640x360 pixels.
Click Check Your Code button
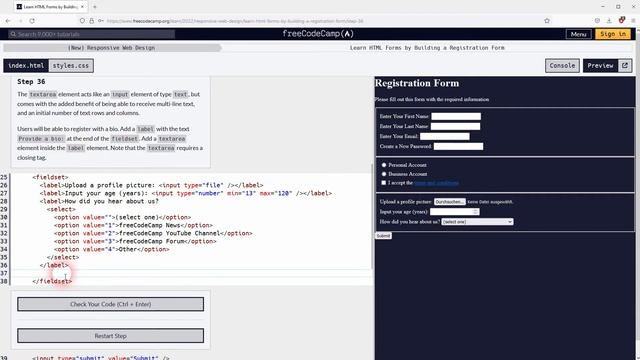point(111,304)
